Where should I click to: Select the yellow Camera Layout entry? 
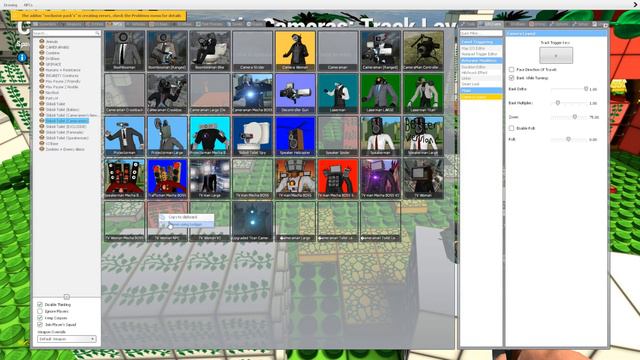481,97
